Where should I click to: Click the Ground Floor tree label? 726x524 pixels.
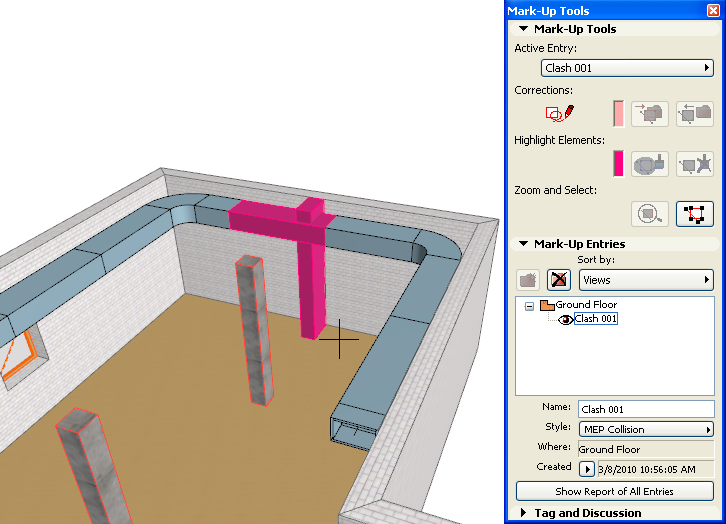586,305
